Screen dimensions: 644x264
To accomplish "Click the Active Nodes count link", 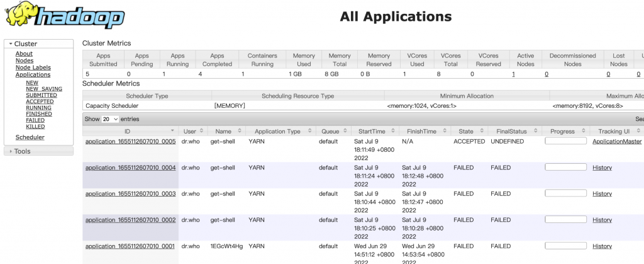I will tap(513, 74).
